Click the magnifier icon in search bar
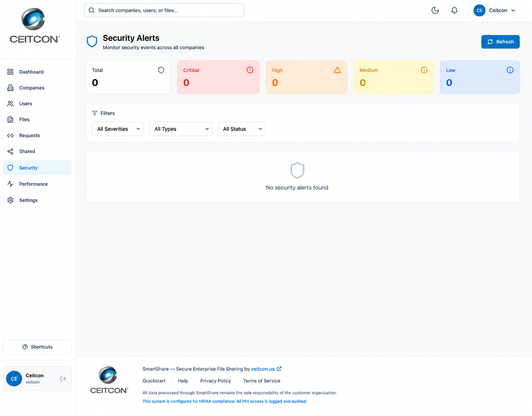The image size is (532, 416). (x=92, y=10)
